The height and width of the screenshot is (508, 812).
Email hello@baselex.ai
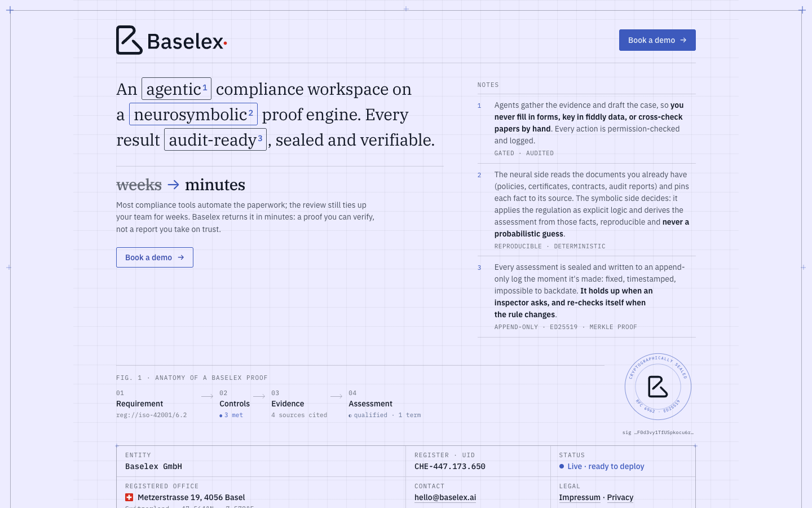[445, 497]
